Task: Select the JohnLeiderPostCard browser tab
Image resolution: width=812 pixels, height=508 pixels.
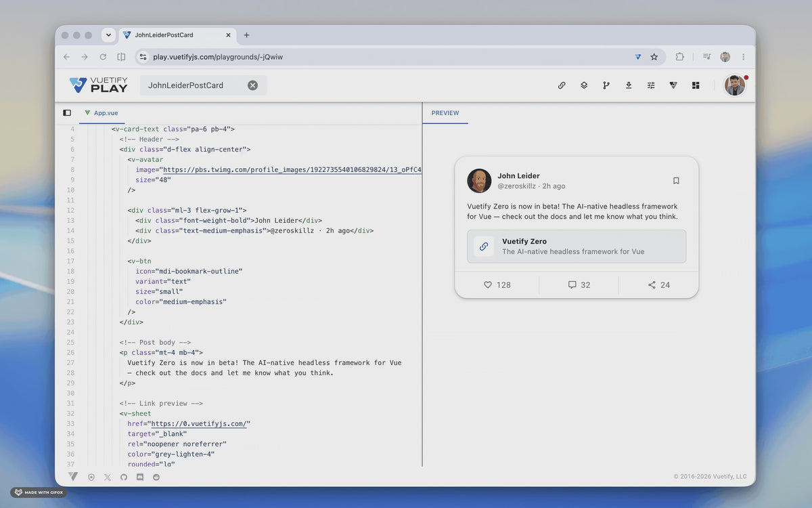Action: coord(177,35)
